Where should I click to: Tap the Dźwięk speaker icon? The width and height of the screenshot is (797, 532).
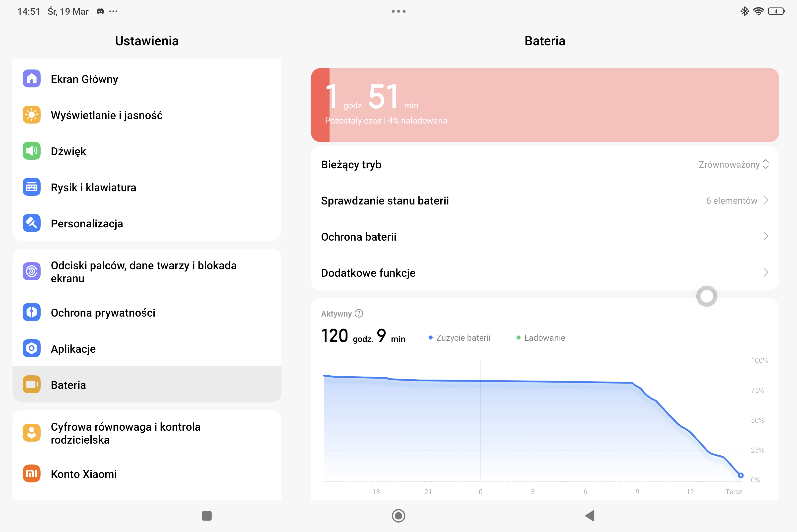click(32, 151)
